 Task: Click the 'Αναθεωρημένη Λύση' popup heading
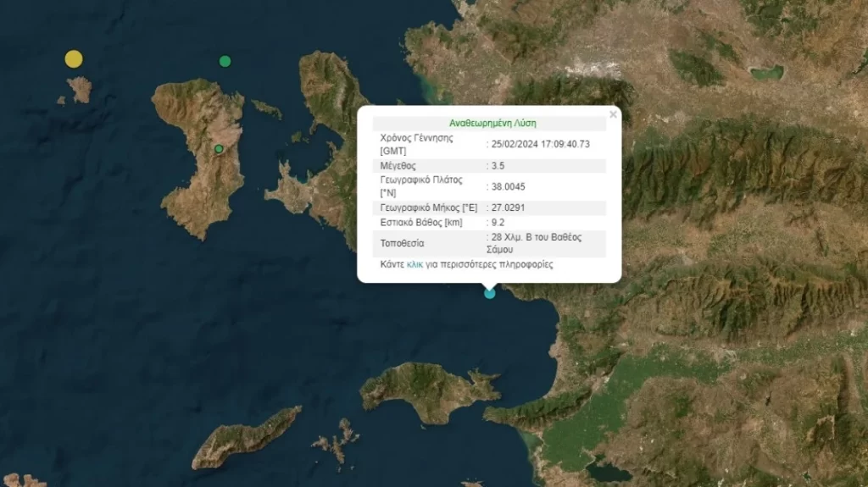tap(492, 123)
